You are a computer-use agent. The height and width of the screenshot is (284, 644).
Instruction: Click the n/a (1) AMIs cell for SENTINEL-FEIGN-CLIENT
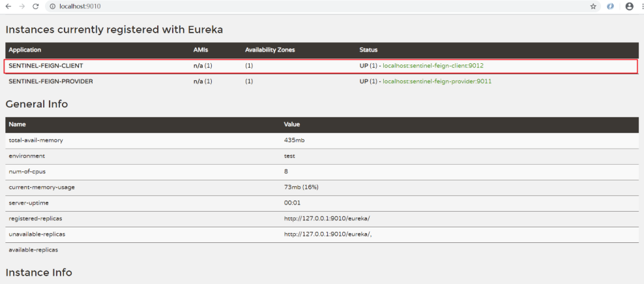203,66
